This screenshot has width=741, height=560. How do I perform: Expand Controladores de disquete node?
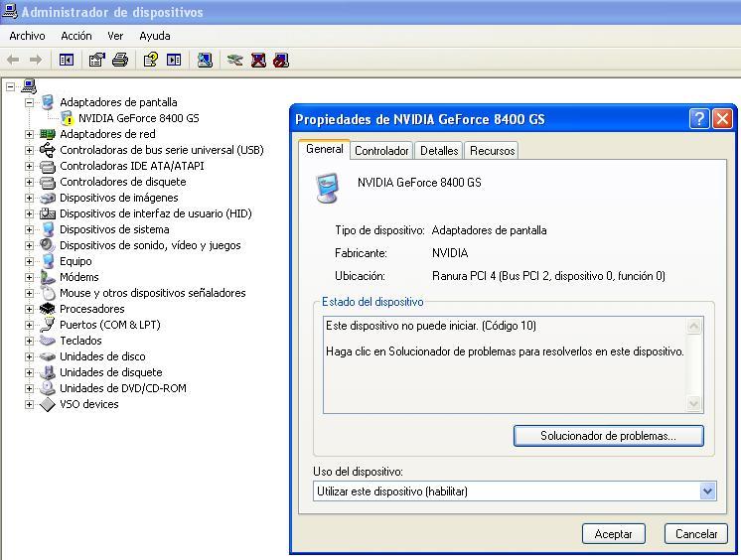click(29, 182)
